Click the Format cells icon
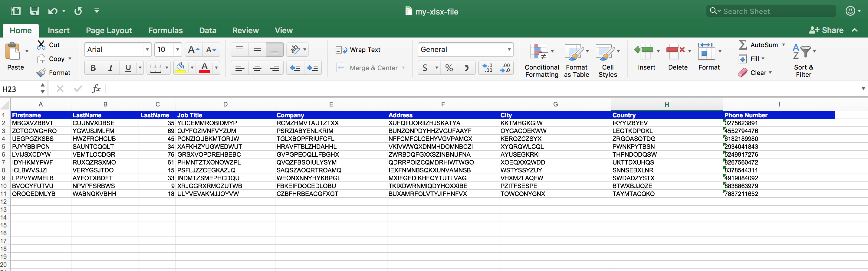Viewport: 868px width, 271px height. click(706, 51)
